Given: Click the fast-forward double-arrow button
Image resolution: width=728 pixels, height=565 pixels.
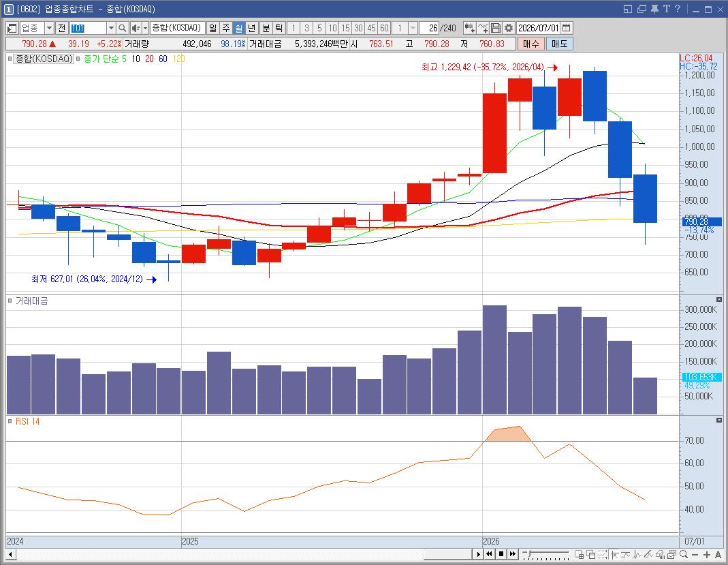Looking at the screenshot, I should tap(513, 554).
